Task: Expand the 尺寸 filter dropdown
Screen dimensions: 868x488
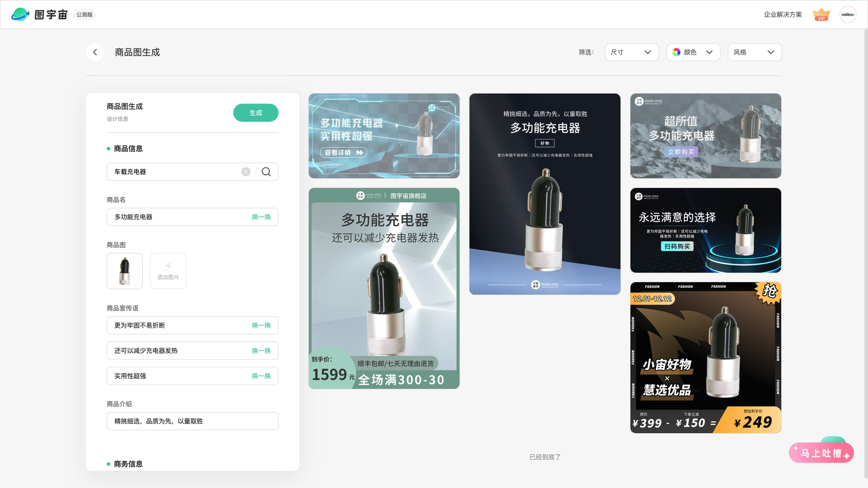Action: coord(632,52)
